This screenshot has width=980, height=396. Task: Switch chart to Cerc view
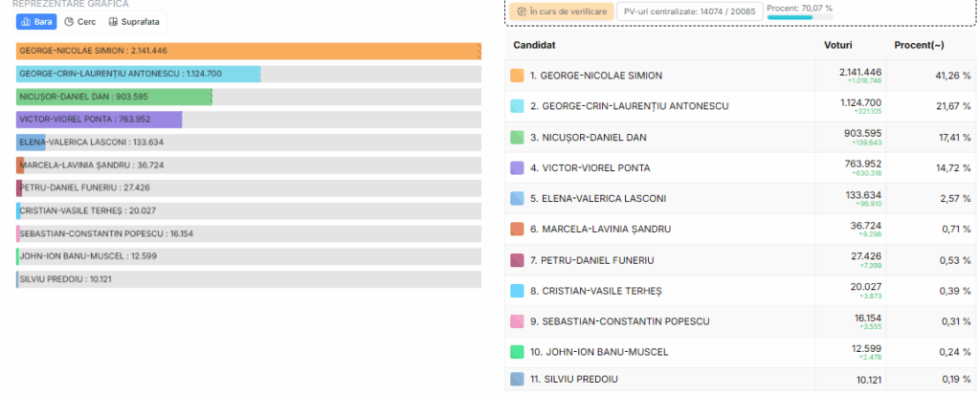(x=80, y=21)
